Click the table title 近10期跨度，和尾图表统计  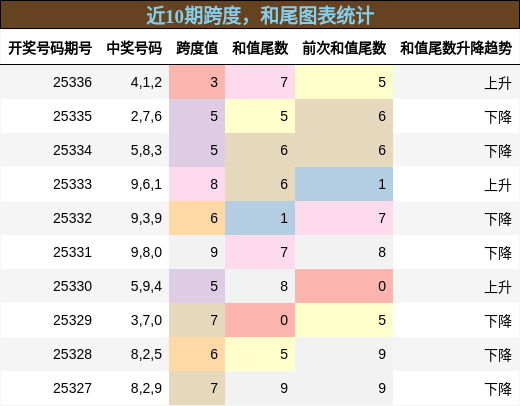(x=260, y=15)
